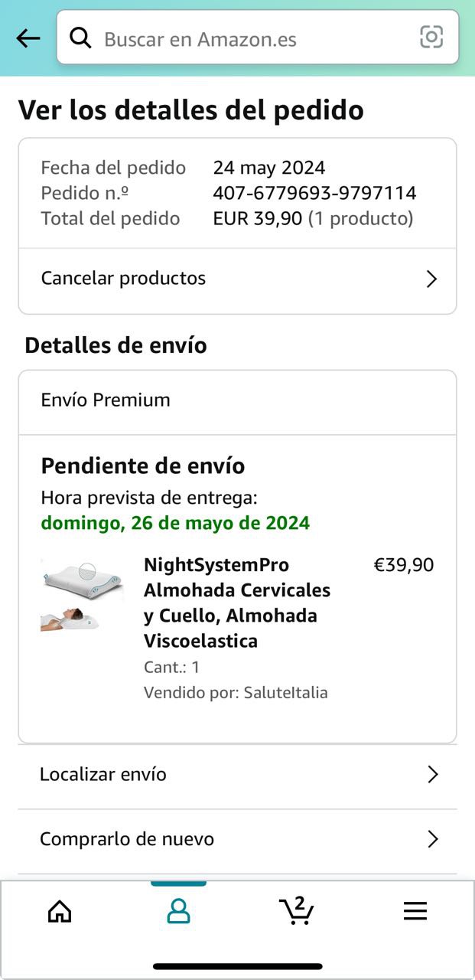Select Comprarlo de nuevo option
475x980 pixels.
(127, 839)
